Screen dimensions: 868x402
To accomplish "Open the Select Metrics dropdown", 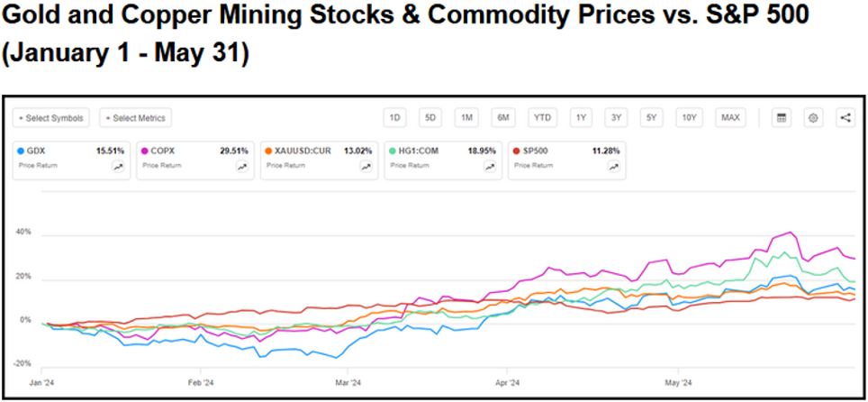I will point(136,118).
